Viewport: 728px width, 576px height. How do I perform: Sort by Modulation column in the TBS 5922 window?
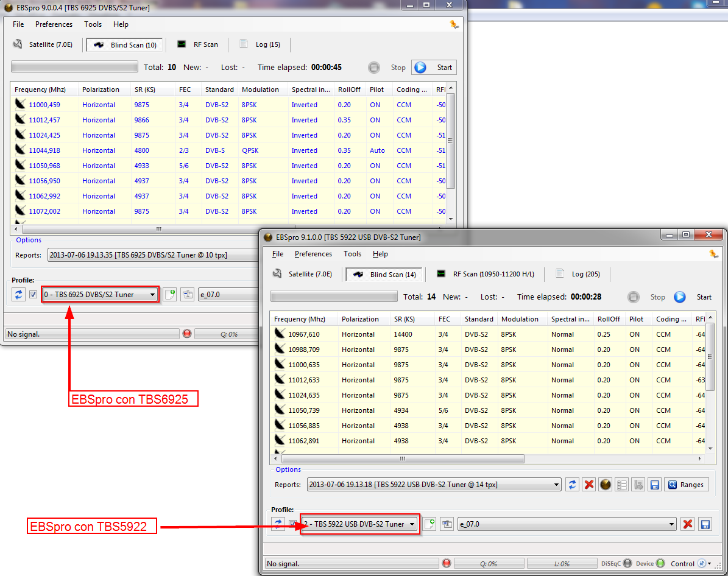[522, 319]
